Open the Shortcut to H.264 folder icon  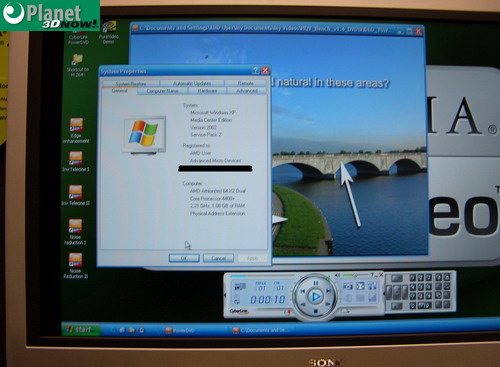(x=77, y=65)
